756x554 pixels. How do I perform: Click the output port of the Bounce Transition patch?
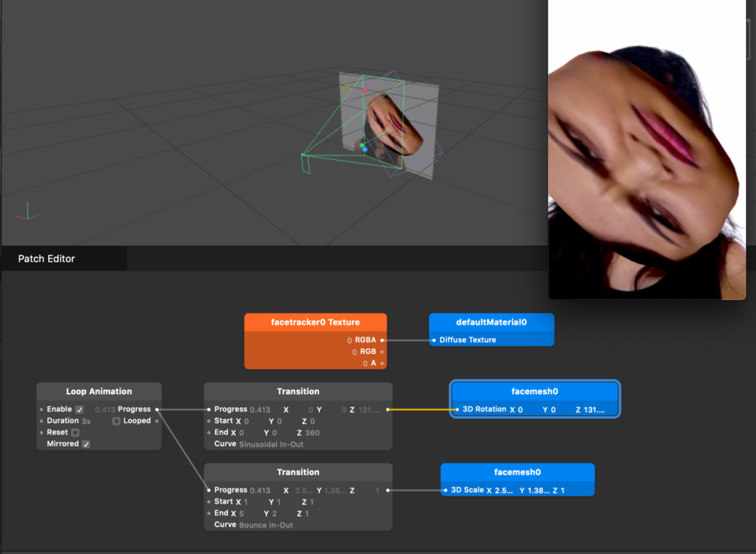coord(388,490)
